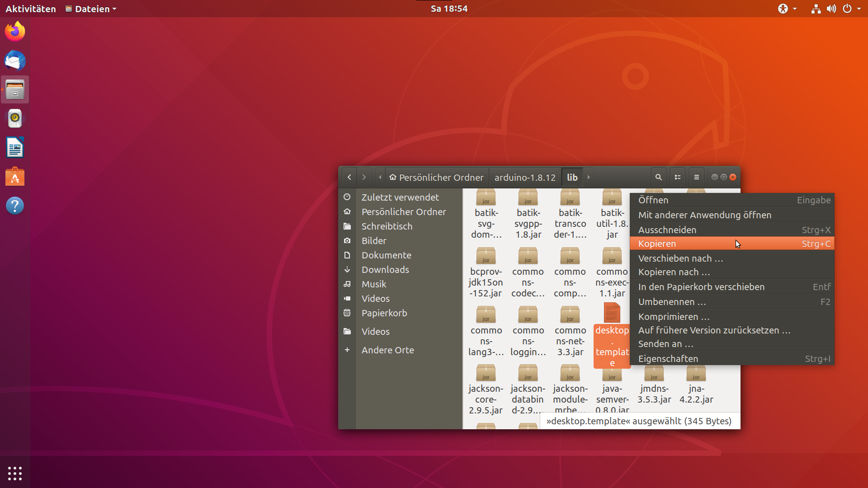Image resolution: width=868 pixels, height=488 pixels.
Task: Navigate to arduino-1.8.12 in path bar
Action: [x=525, y=177]
